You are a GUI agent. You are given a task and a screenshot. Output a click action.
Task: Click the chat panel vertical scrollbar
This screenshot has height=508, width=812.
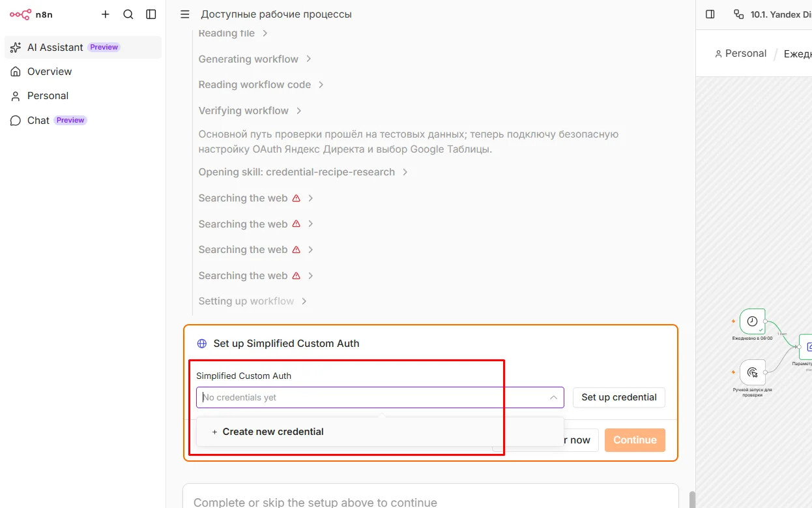692,500
